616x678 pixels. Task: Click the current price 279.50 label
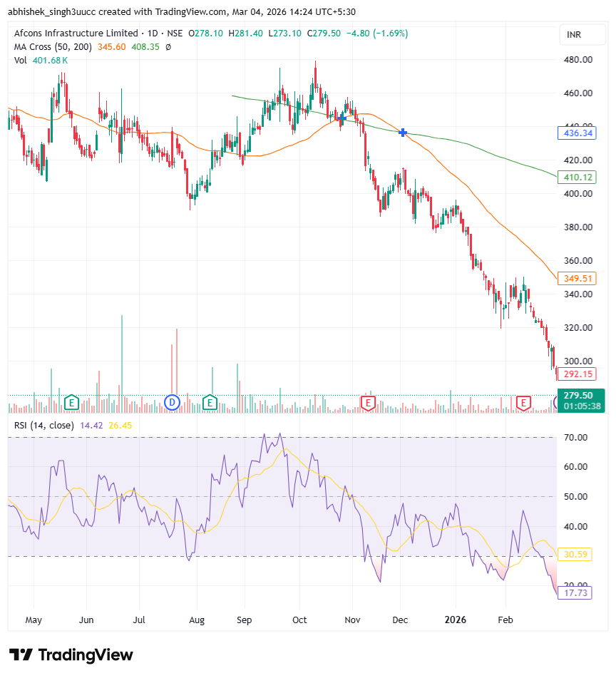[x=577, y=395]
